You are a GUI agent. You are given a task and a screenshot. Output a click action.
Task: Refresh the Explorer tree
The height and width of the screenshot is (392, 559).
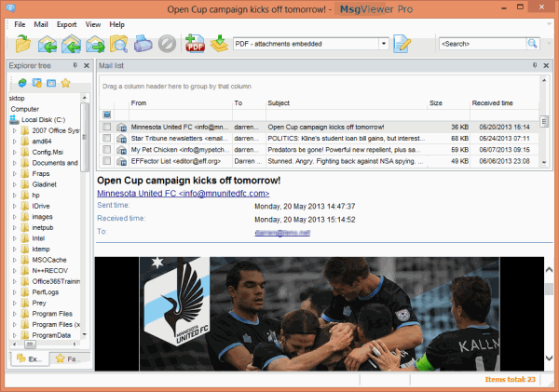22,83
